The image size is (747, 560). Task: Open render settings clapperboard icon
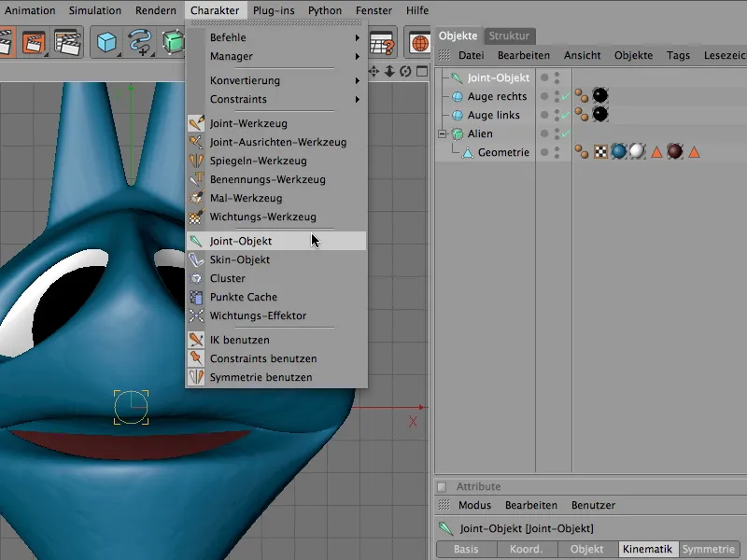point(66,42)
